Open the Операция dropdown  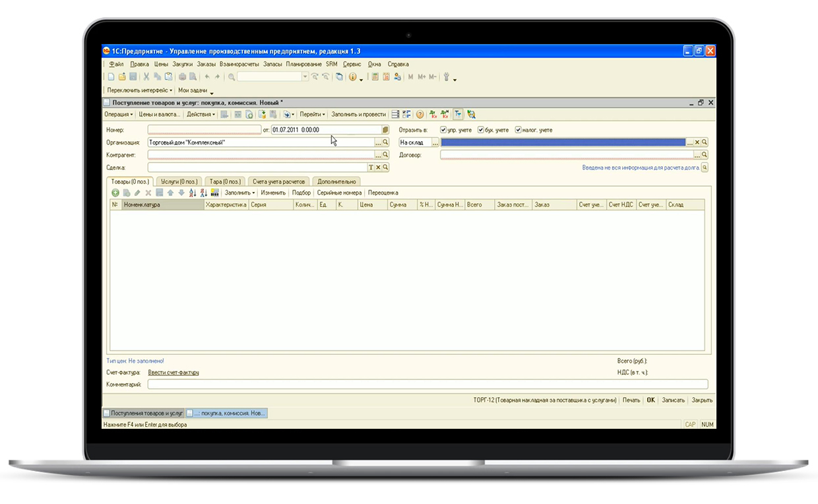[x=119, y=114]
